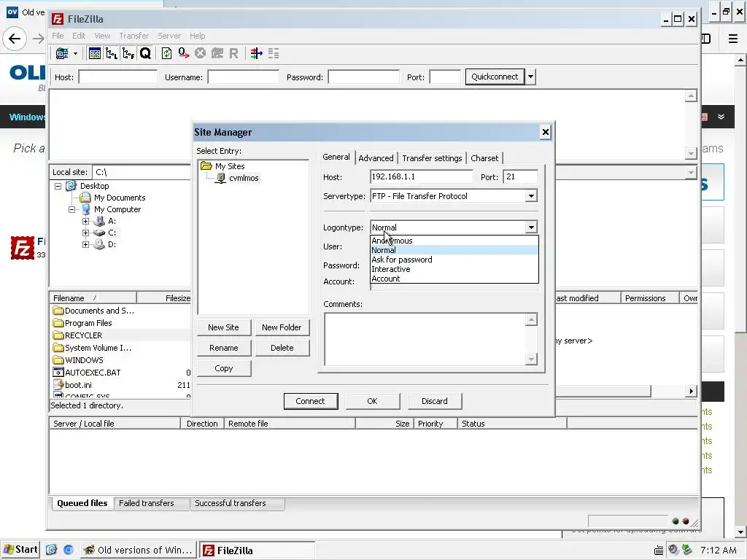Viewport: 747px width, 560px height.
Task: Click OK in Site Manager
Action: click(373, 401)
